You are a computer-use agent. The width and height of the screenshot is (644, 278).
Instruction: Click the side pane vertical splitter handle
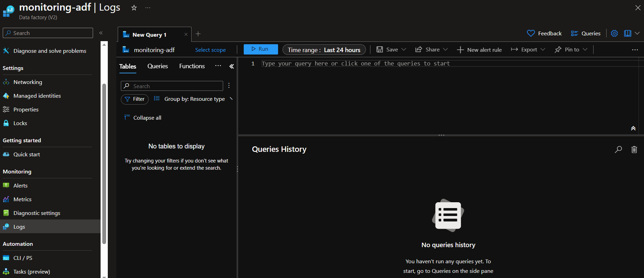point(237,169)
